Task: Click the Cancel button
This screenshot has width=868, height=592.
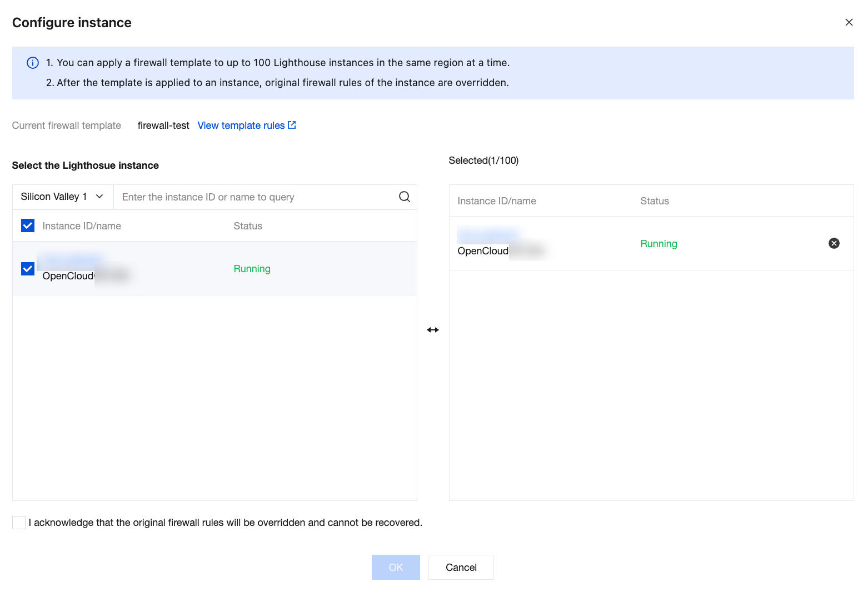Action: pyautogui.click(x=461, y=567)
